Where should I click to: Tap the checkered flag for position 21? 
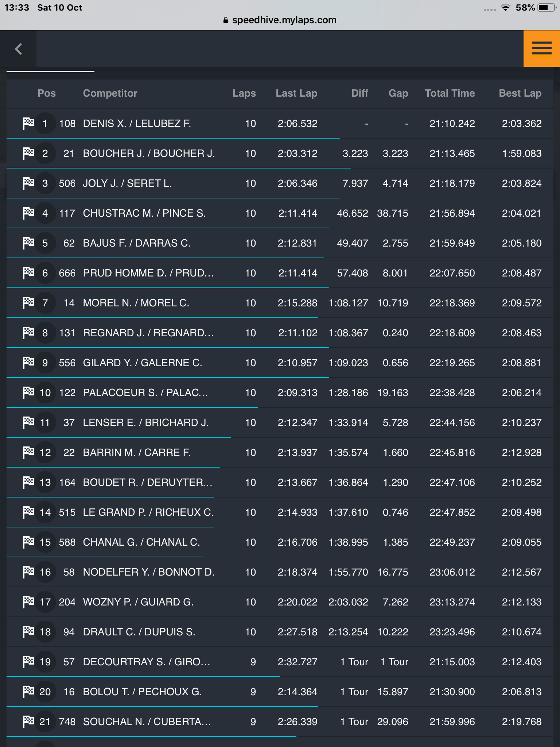click(x=28, y=721)
